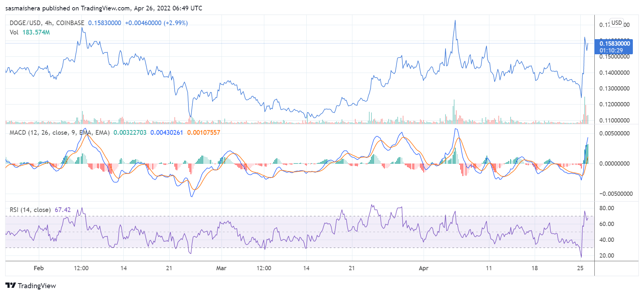Click the Apr date label on time axis

coord(424,268)
